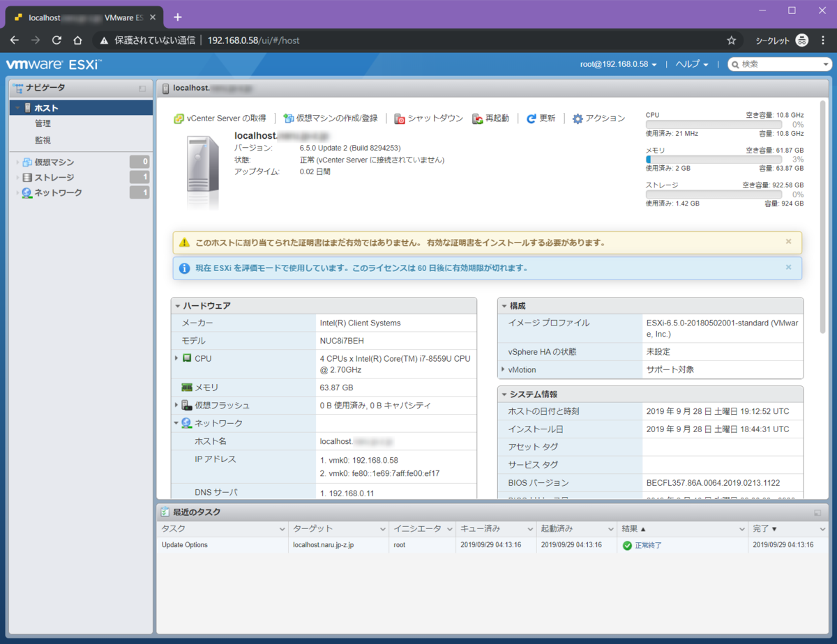Click the network globe icon in Hardware
The height and width of the screenshot is (644, 837).
(x=186, y=423)
